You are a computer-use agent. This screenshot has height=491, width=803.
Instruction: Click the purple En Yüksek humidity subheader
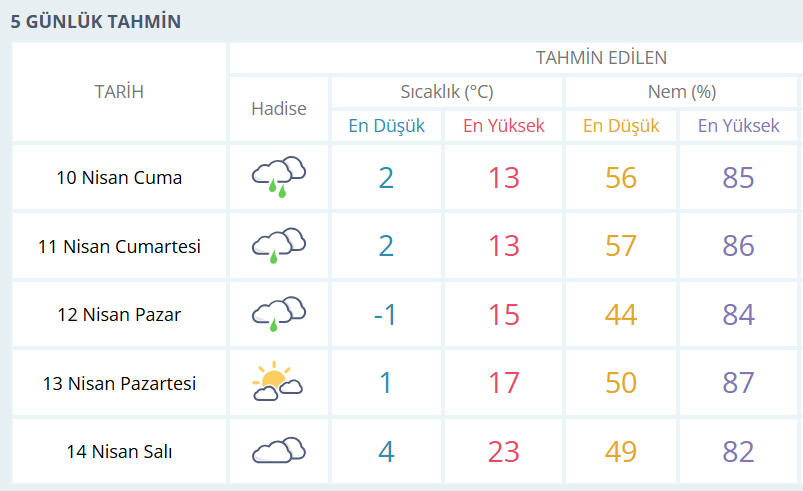[x=738, y=126]
